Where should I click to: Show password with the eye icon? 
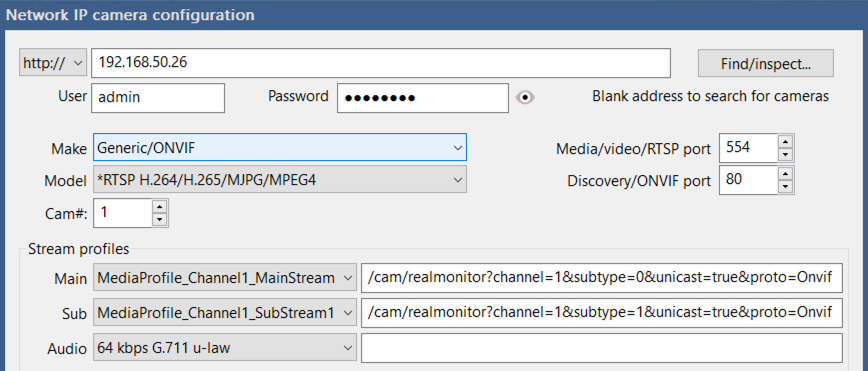pos(525,98)
